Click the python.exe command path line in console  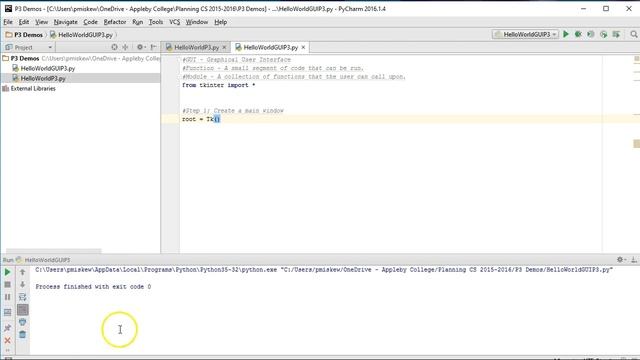coord(324,269)
